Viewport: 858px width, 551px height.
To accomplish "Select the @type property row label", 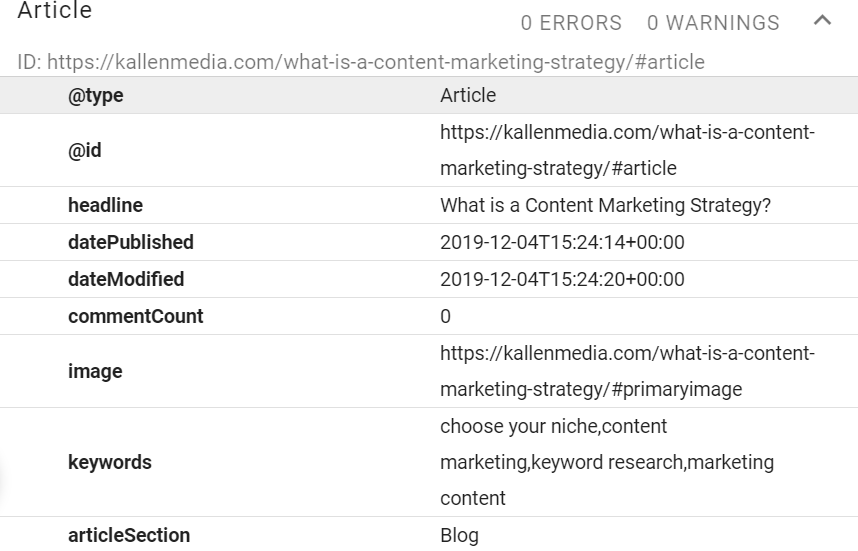I will pos(96,96).
